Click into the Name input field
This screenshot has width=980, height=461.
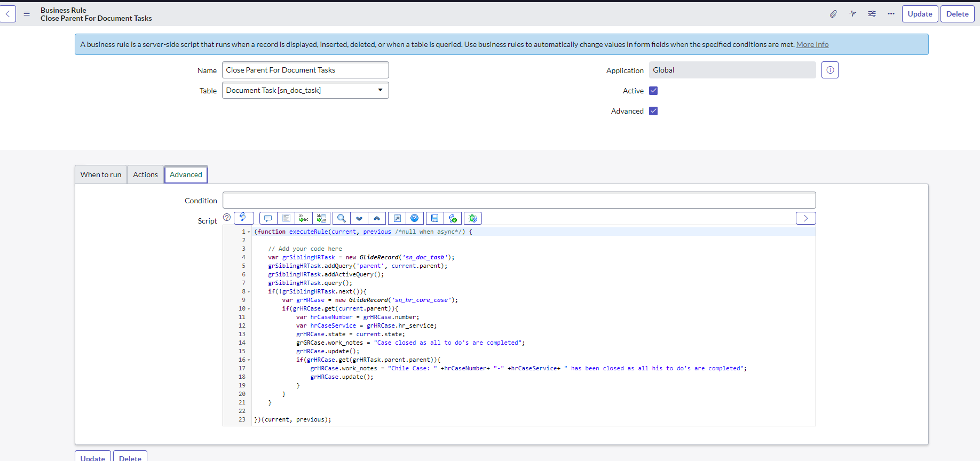305,70
